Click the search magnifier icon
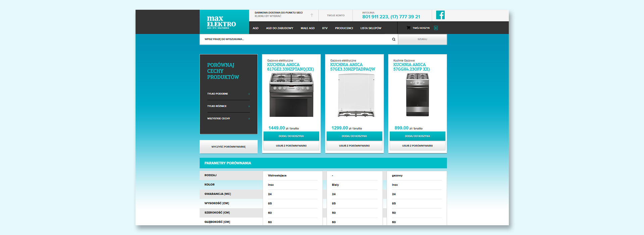The image size is (644, 235). (x=394, y=39)
